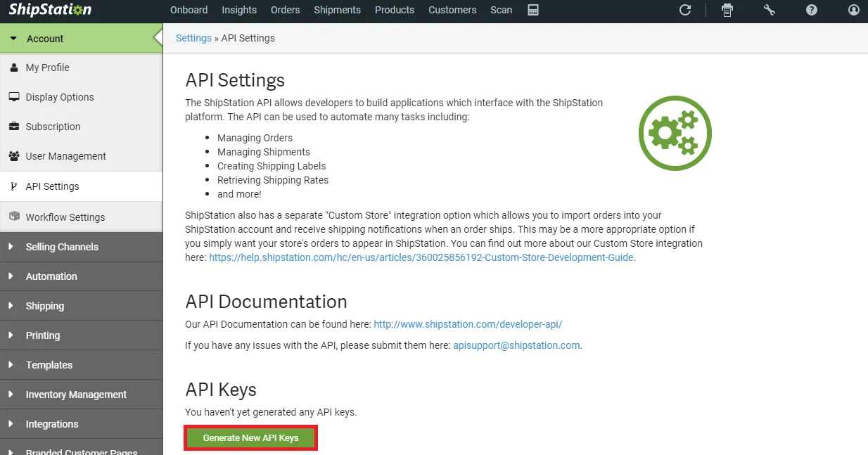Viewport: 868px width, 455px height.
Task: Select Workflow Settings in sidebar
Action: tap(81, 217)
